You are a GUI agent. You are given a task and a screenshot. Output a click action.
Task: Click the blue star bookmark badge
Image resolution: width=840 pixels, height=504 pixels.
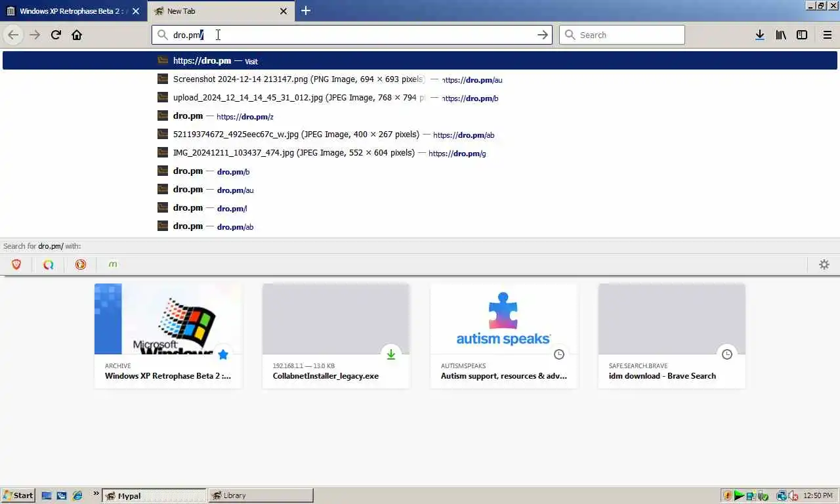222,354
